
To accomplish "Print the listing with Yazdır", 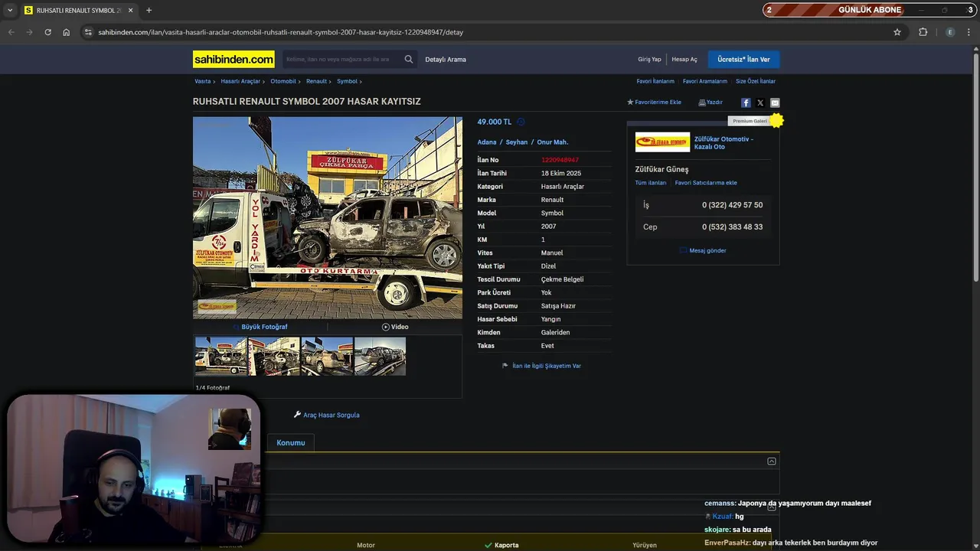I will (x=710, y=102).
